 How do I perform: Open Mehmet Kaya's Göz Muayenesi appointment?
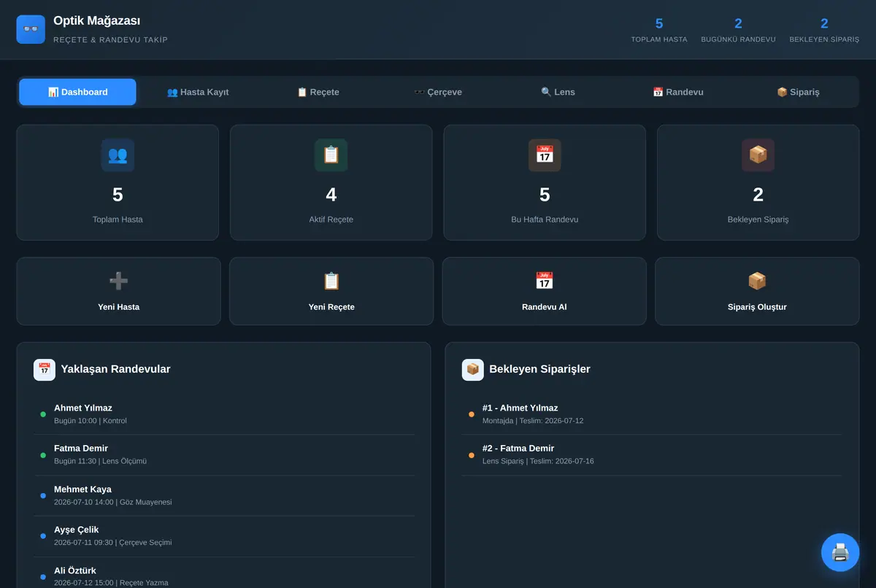click(224, 496)
